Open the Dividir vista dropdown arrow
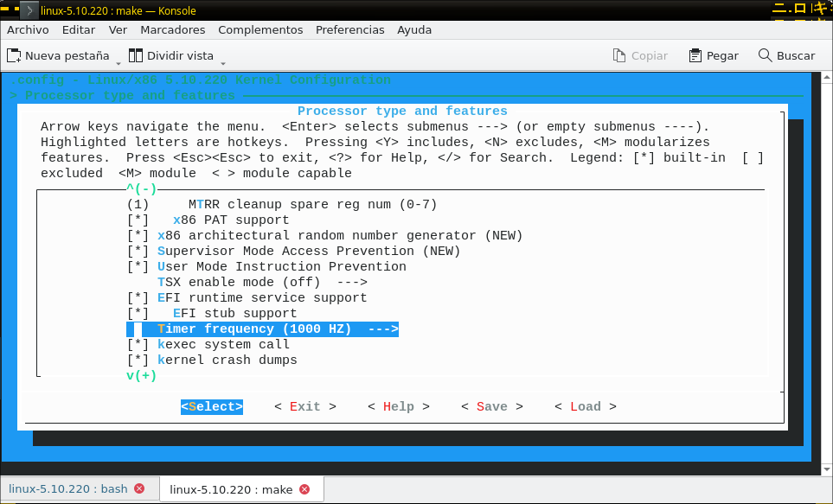The image size is (833, 504). [223, 64]
